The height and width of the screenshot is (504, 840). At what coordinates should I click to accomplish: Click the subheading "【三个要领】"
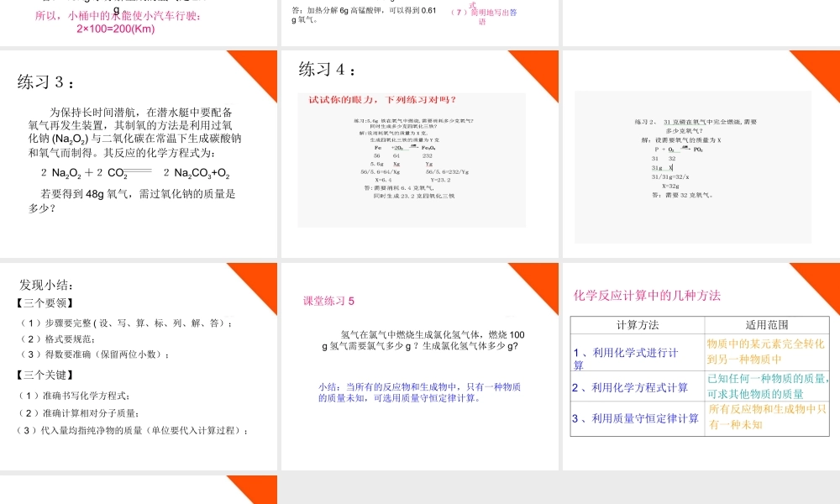(45, 303)
